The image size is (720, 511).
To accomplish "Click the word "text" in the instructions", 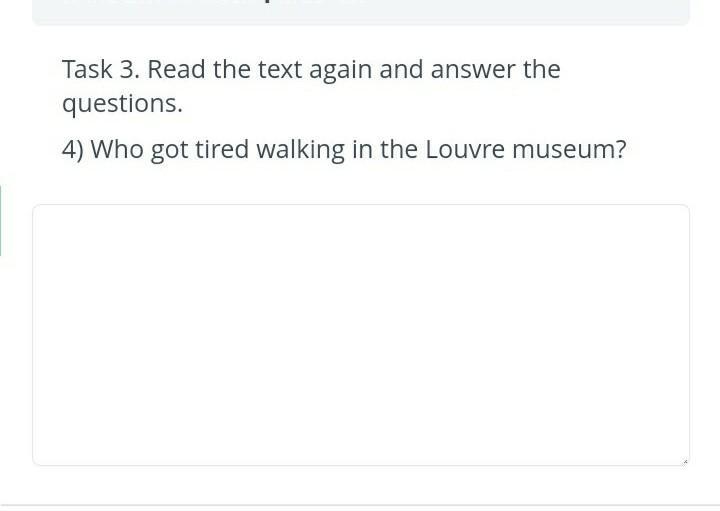I will click(x=280, y=70).
